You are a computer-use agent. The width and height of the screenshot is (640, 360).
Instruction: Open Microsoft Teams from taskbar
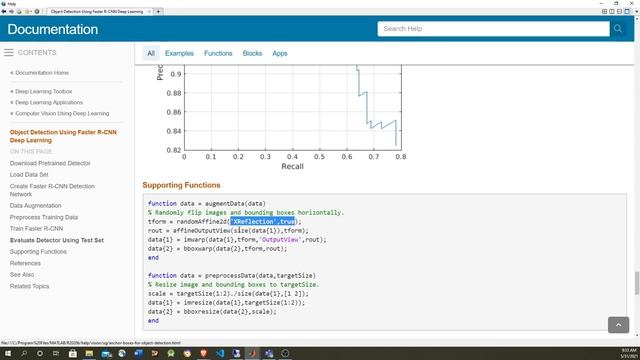[x=269, y=353]
